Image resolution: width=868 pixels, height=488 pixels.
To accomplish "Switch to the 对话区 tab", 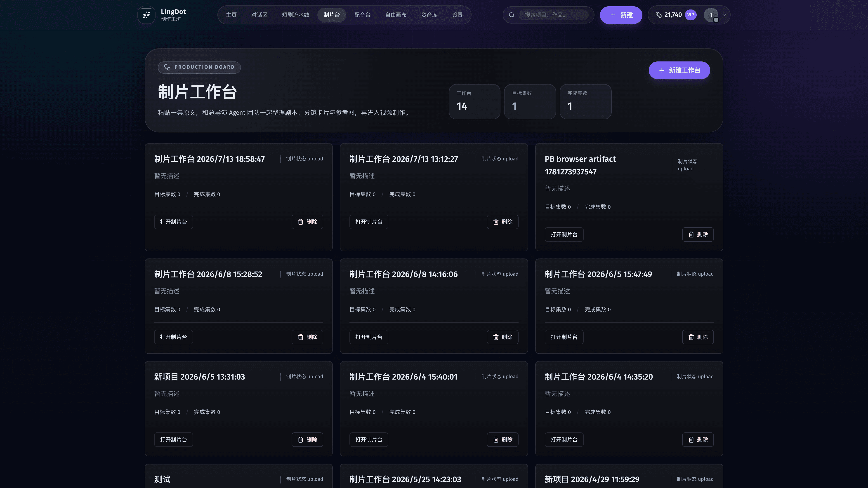I will (259, 15).
